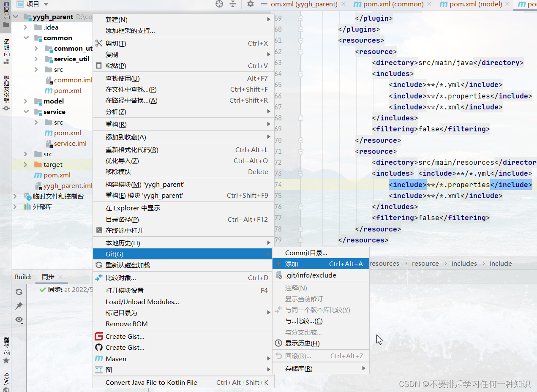
Task: Select Open in Terminal entry
Action: coord(183,231)
